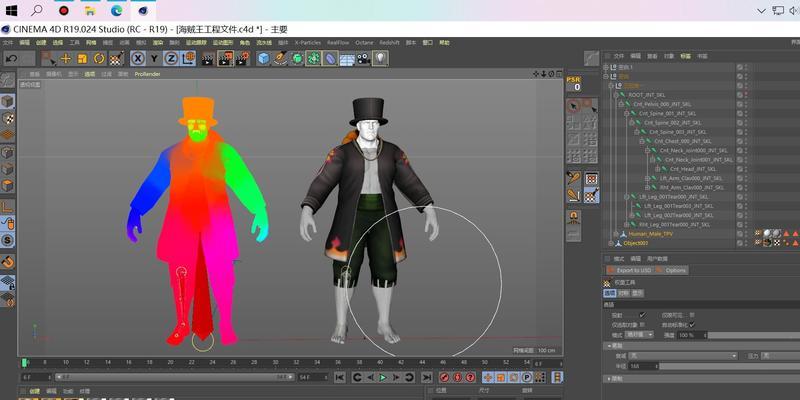The image size is (800, 400).
Task: Enable Polygons mode orange cube icon
Action: (x=7, y=186)
